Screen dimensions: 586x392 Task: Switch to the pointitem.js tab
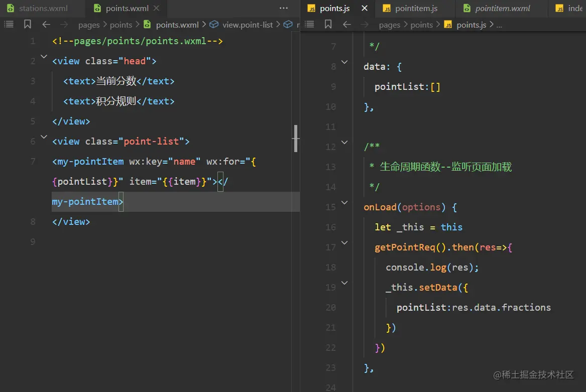(x=416, y=8)
